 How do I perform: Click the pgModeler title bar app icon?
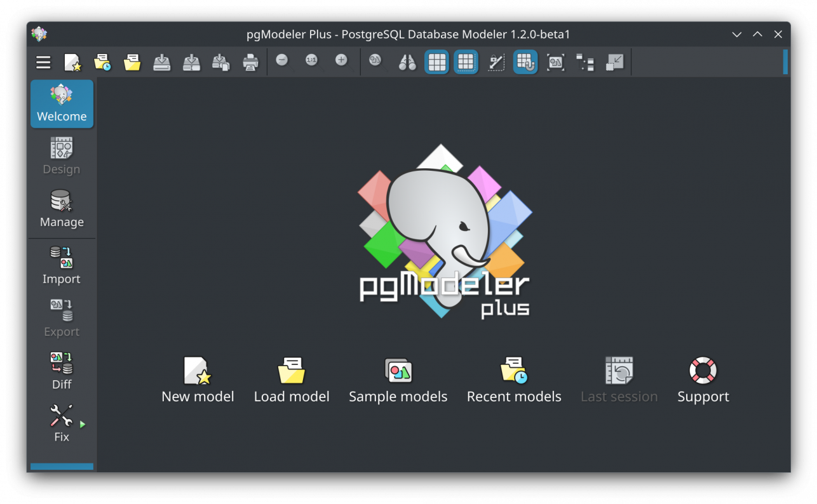(39, 34)
